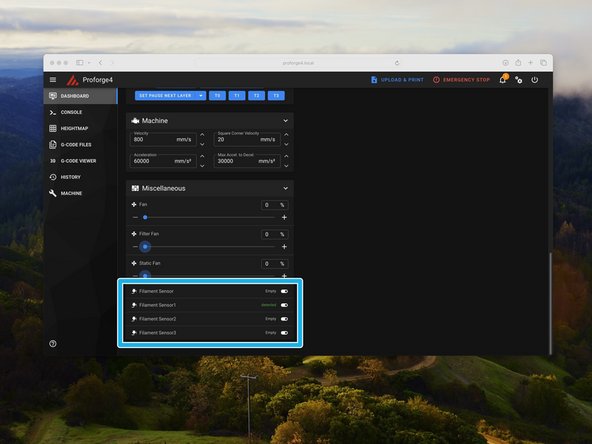This screenshot has height=444, width=592.
Task: Click the Filament Sensor row icon
Action: [x=134, y=291]
